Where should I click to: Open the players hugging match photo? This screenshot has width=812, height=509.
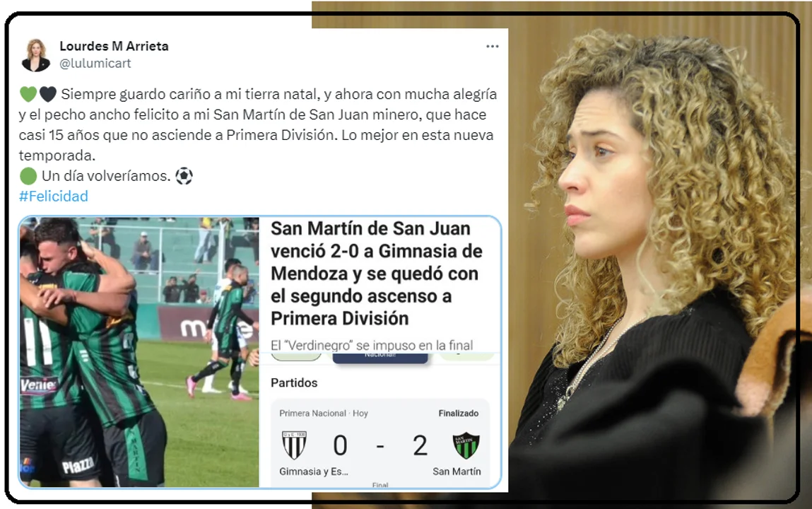coord(139,352)
